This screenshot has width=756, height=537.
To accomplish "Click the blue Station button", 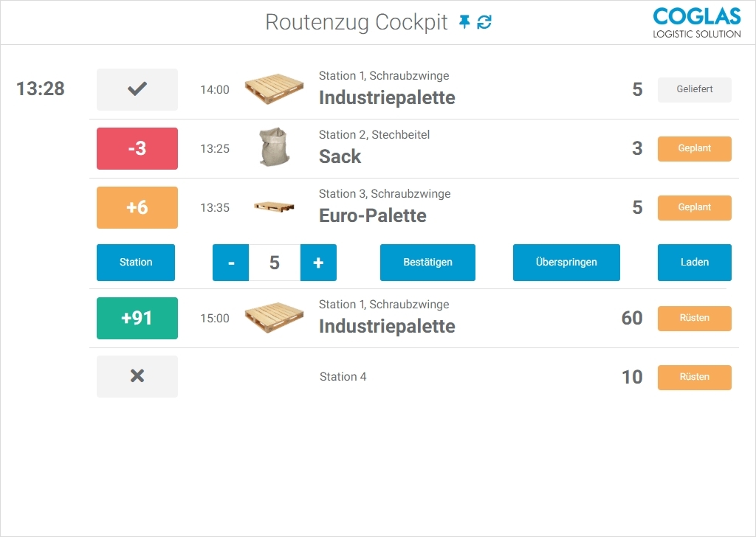I will (136, 263).
